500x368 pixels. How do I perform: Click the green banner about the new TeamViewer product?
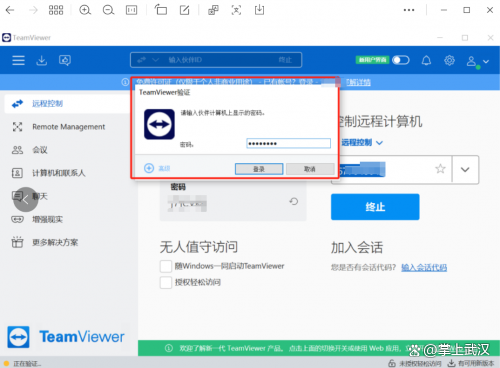pyautogui.click(x=319, y=348)
